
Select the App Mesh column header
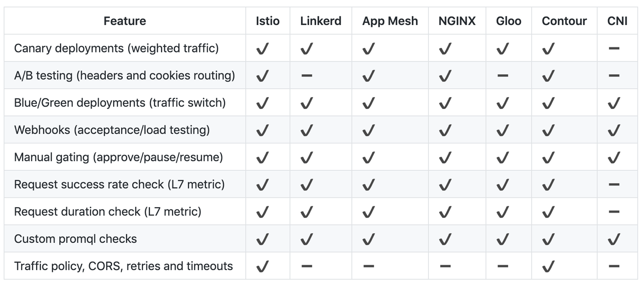pos(390,21)
